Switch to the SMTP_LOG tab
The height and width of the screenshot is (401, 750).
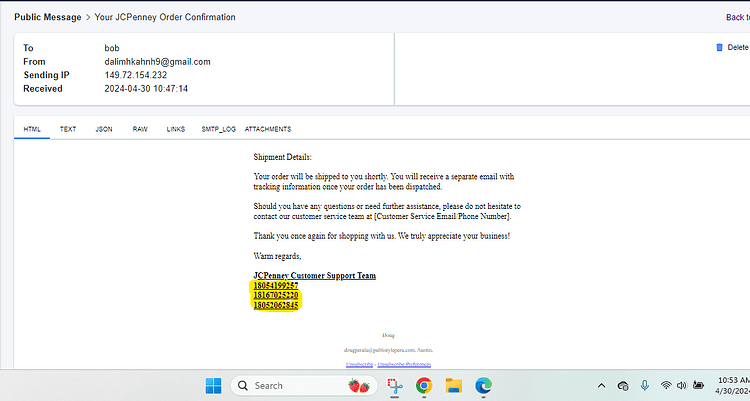point(219,129)
